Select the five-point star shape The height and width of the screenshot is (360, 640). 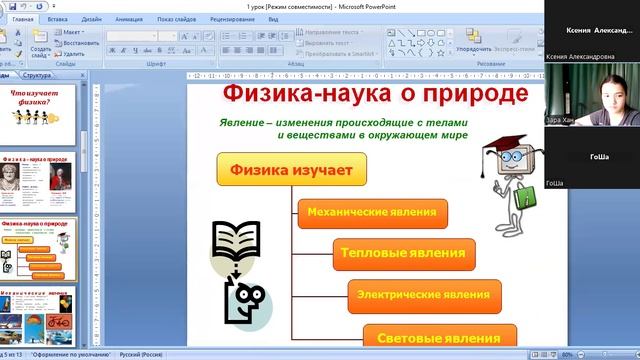coord(441,53)
